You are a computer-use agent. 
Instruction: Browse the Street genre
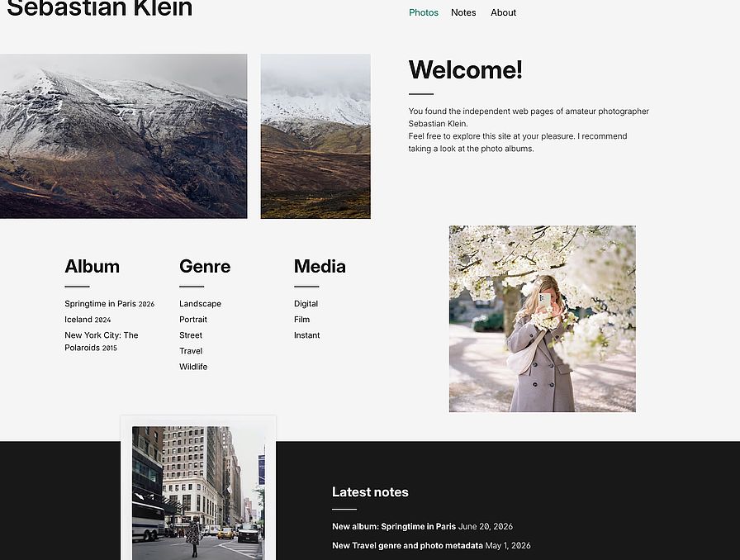coord(191,335)
